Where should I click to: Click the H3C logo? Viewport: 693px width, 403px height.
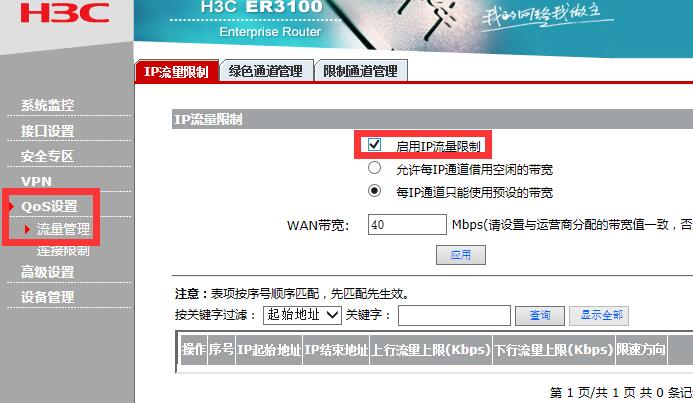(x=65, y=13)
